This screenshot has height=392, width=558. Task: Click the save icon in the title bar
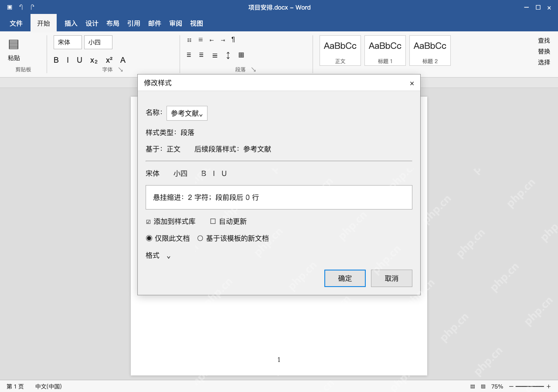coord(10,7)
